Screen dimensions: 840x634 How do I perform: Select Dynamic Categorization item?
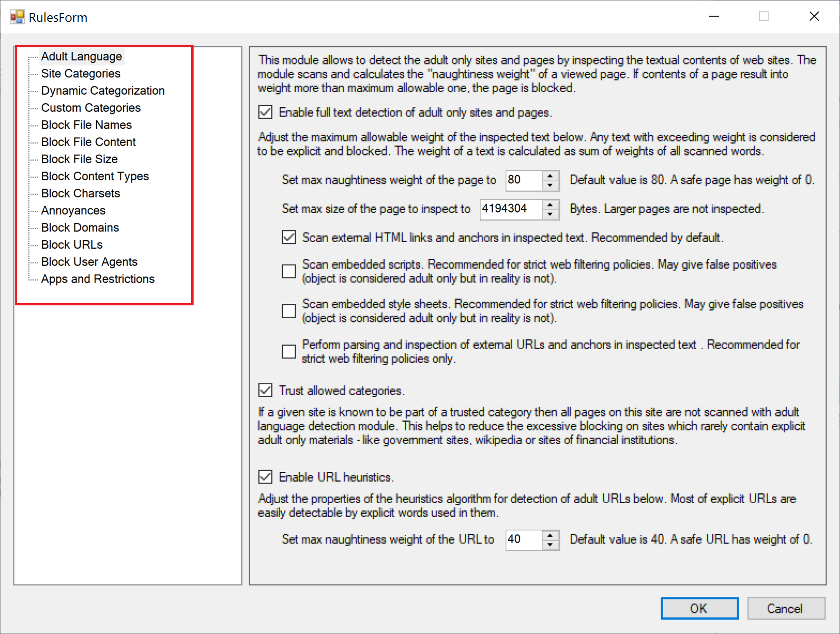[103, 91]
